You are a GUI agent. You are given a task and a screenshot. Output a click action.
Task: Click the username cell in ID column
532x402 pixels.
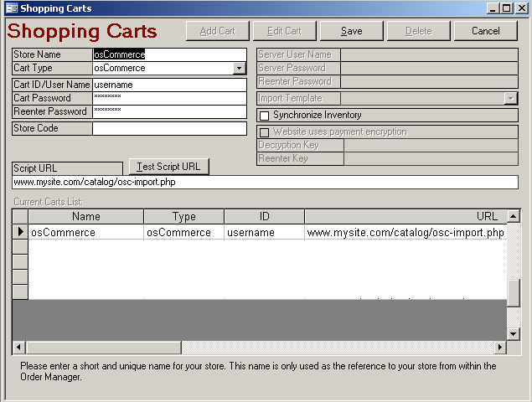[264, 232]
